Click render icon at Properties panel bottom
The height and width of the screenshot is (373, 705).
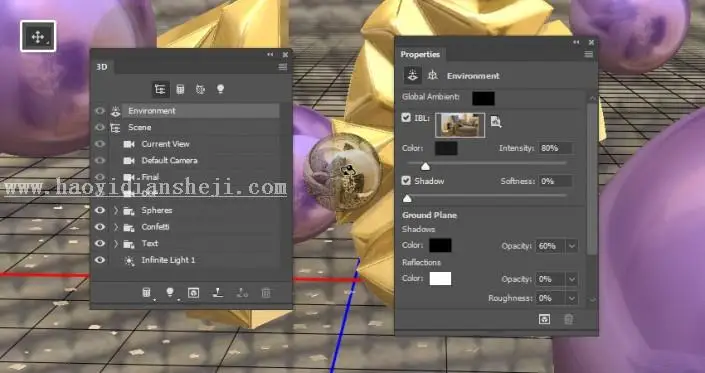pyautogui.click(x=544, y=319)
